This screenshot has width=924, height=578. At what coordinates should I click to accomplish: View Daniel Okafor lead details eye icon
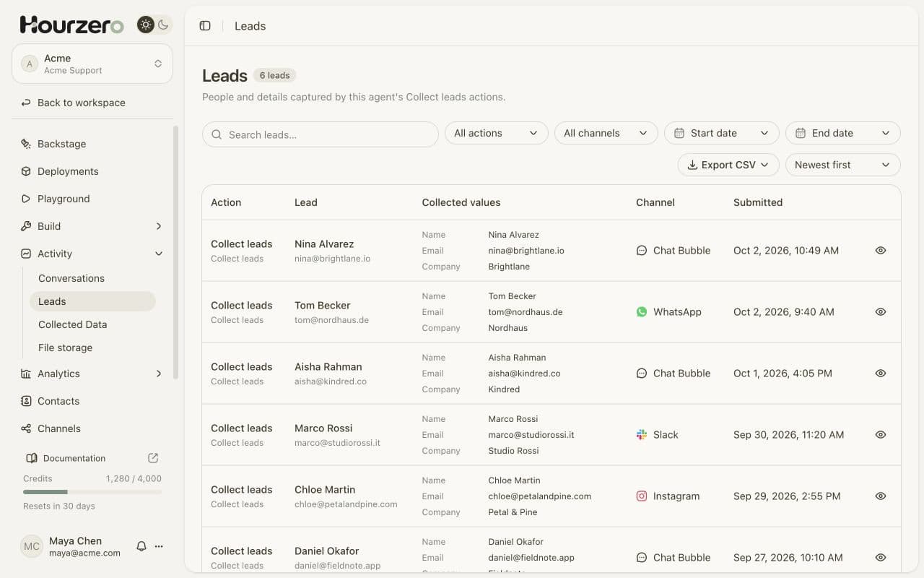click(881, 558)
